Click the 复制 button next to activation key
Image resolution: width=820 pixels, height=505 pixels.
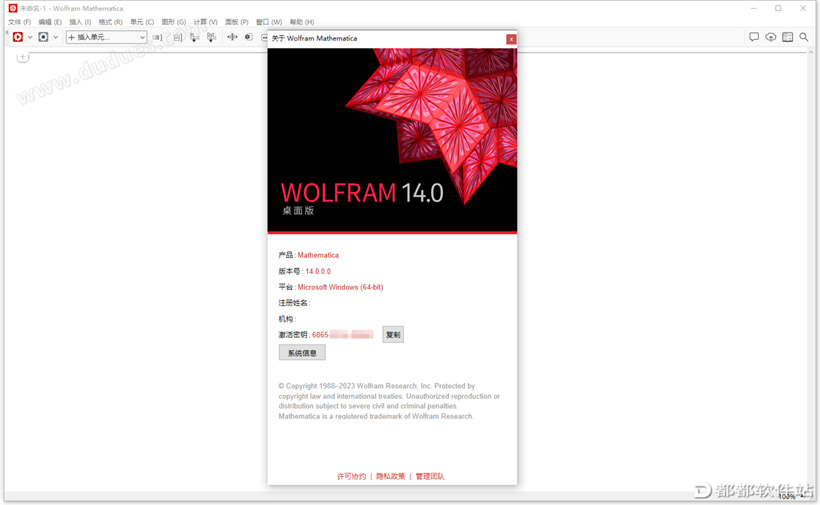pos(393,335)
